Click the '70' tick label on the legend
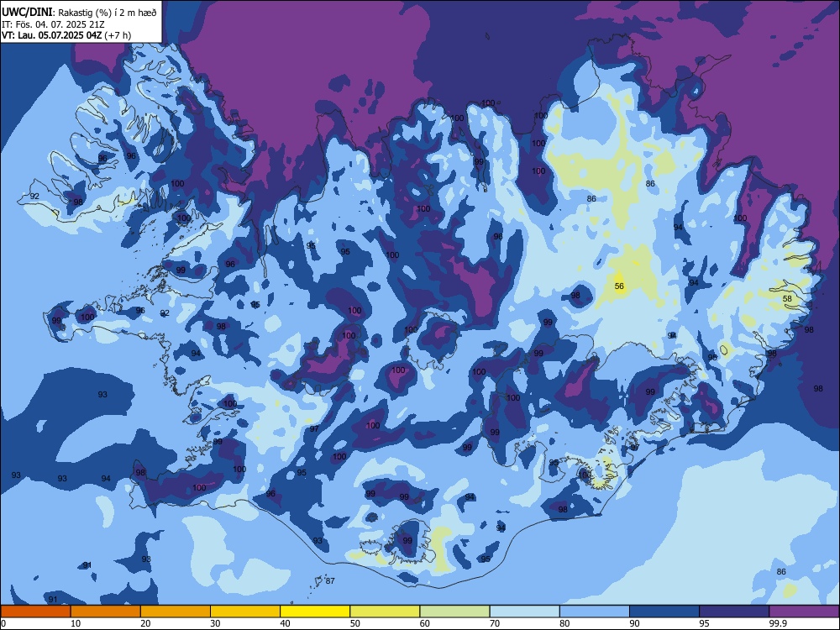The height and width of the screenshot is (630, 840). 495,623
